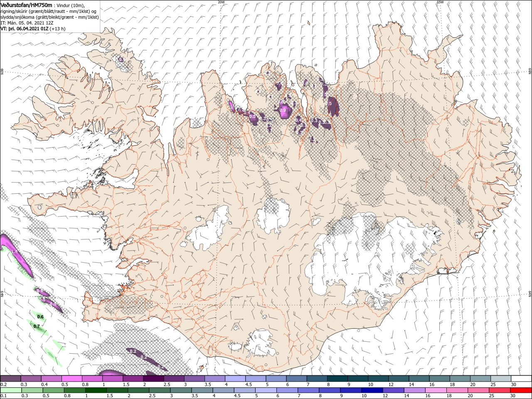This screenshot has width=532, height=399.
Task: Click the '15W' longitude label
Action: coord(440,2)
